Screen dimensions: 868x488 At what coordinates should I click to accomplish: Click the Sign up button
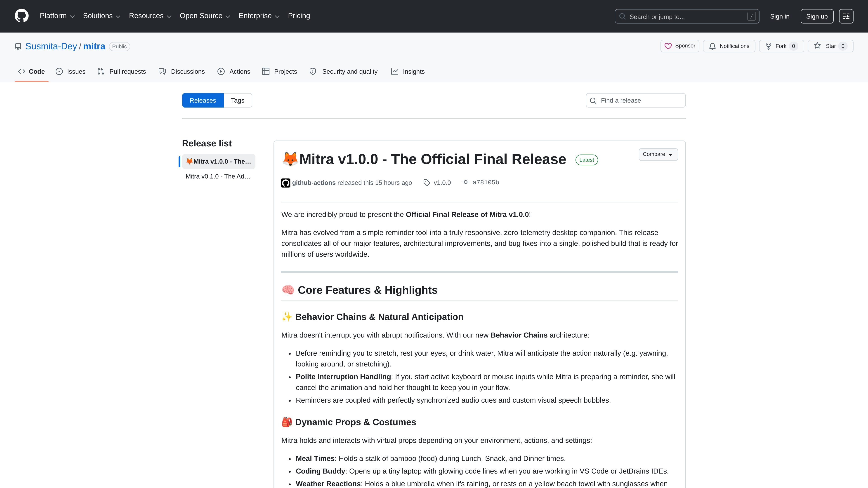(x=817, y=16)
